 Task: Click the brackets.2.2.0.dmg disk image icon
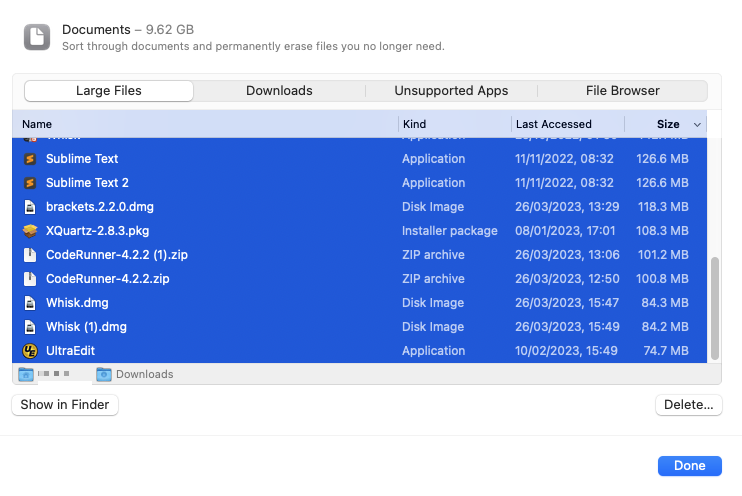click(30, 207)
